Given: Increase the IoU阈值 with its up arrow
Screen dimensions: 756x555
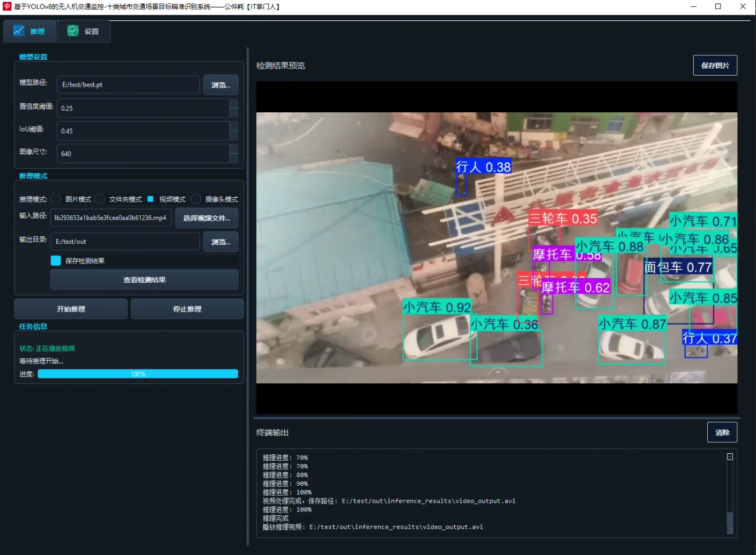Looking at the screenshot, I should pos(234,126).
